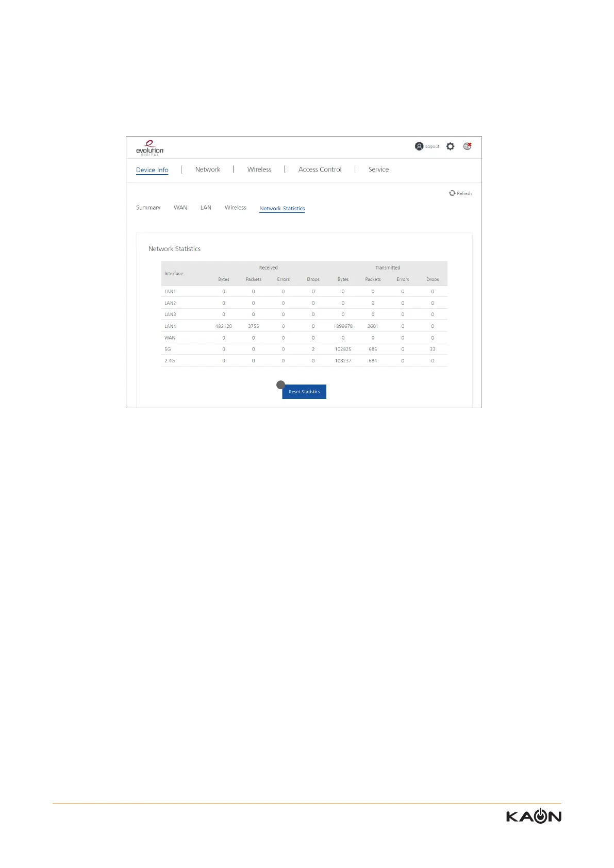This screenshot has width=614, height=868.
Task: Click the WAN row label in table
Action: click(170, 338)
